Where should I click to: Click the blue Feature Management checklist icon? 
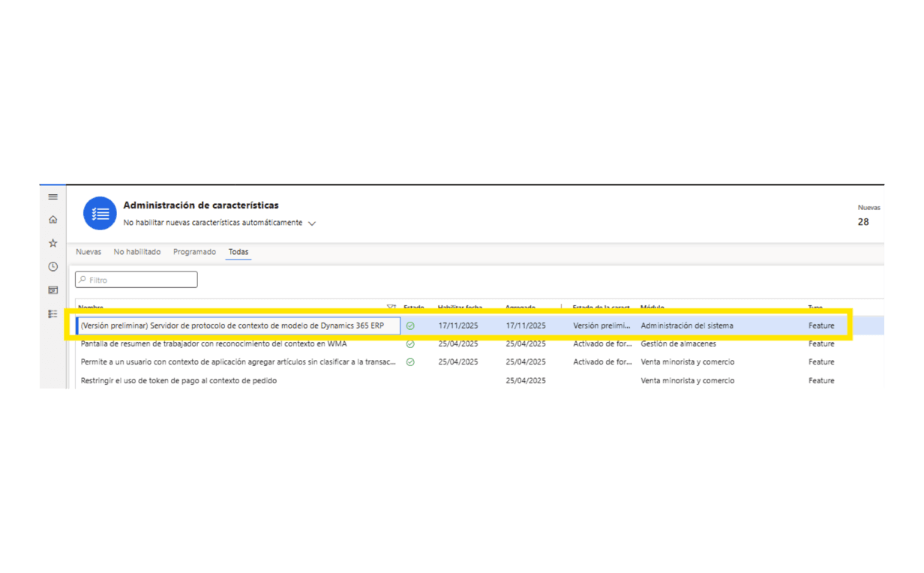(100, 213)
